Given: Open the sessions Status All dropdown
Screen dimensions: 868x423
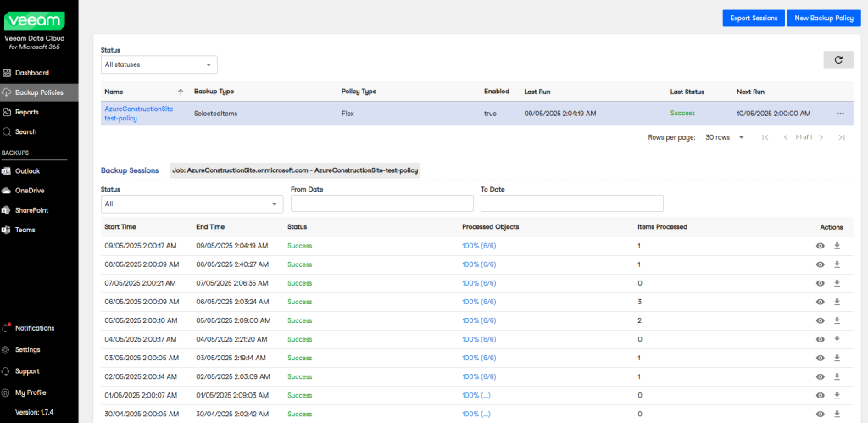Looking at the screenshot, I should 192,203.
